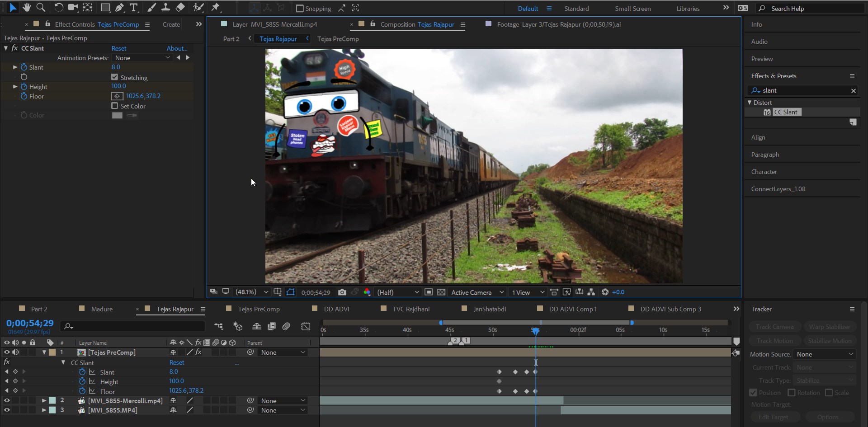Expand the Slant property in Effect Controls
This screenshot has height=427, width=868.
15,67
